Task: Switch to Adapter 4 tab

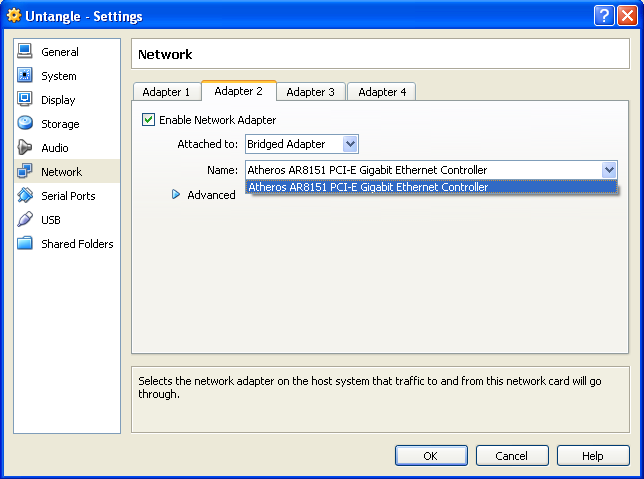Action: (382, 92)
